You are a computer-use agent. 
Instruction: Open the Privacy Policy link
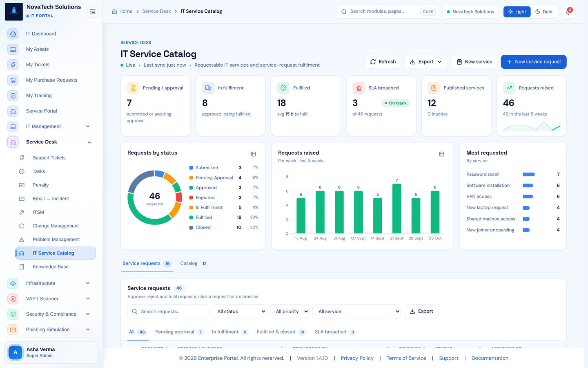(x=357, y=358)
